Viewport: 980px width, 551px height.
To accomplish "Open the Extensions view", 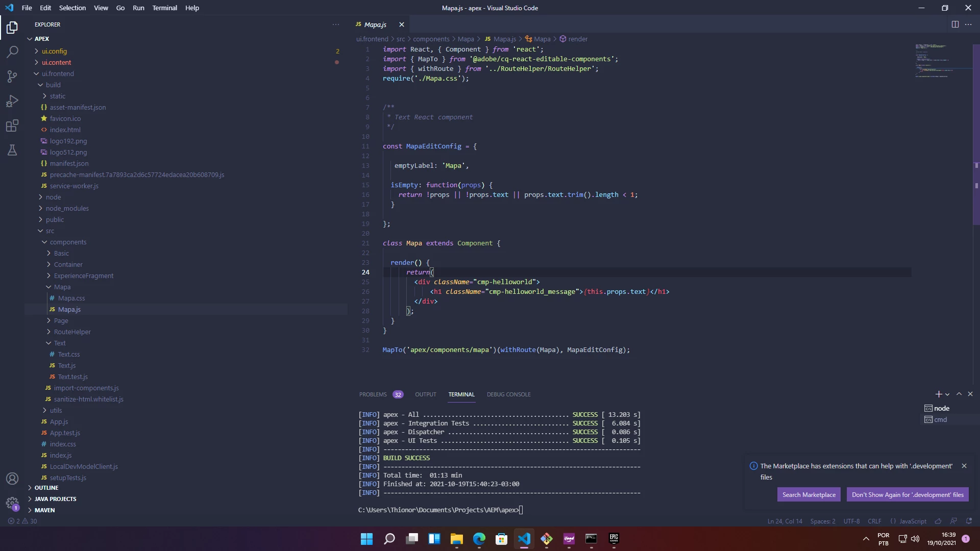I will click(12, 126).
